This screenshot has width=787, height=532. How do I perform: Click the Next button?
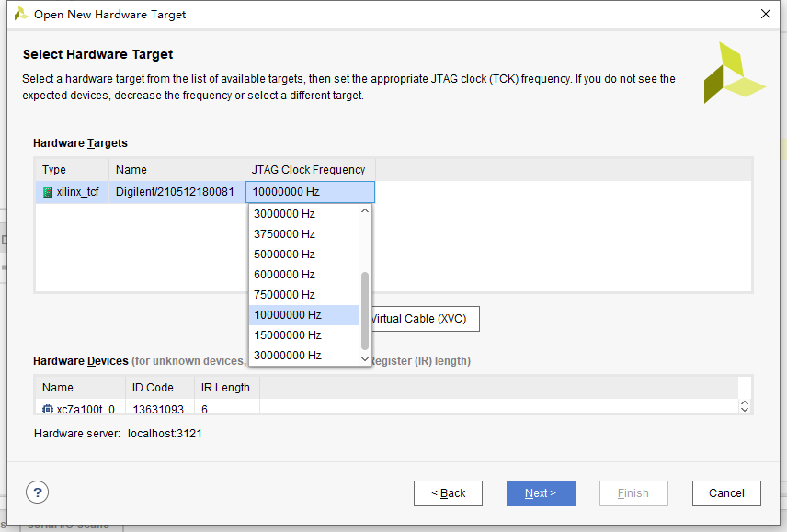point(541,492)
